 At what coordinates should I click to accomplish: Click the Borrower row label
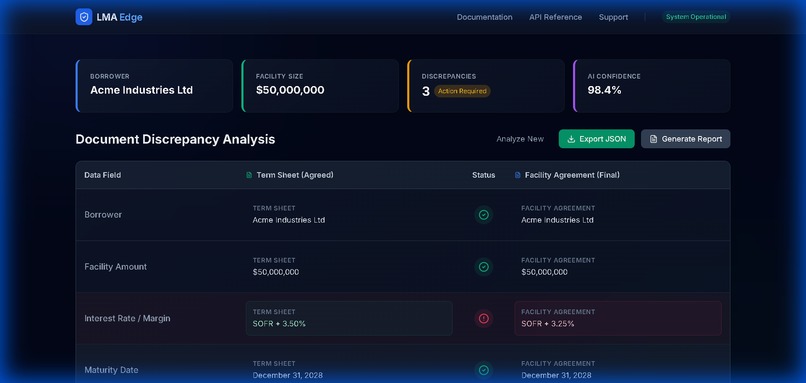[103, 214]
